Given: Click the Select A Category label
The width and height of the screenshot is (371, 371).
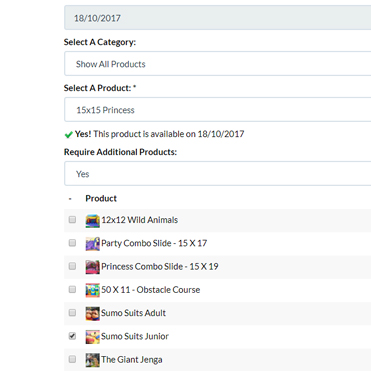Looking at the screenshot, I should point(100,42).
